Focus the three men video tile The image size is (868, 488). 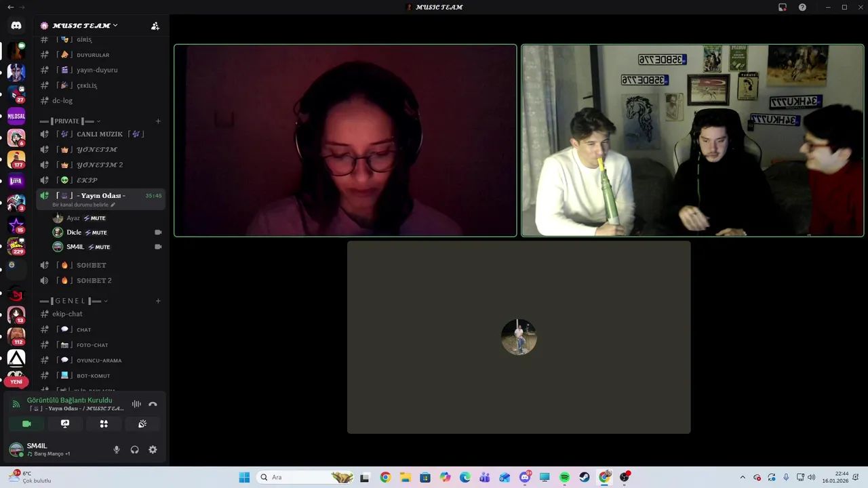[x=692, y=140]
